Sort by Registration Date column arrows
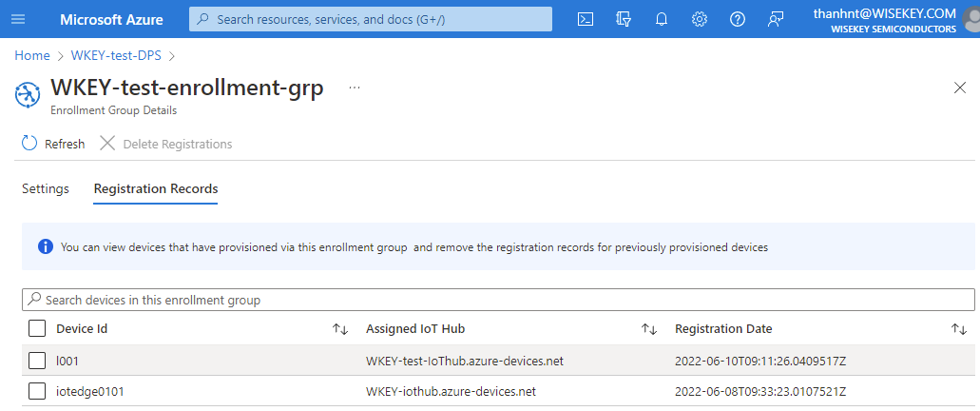 click(x=958, y=329)
